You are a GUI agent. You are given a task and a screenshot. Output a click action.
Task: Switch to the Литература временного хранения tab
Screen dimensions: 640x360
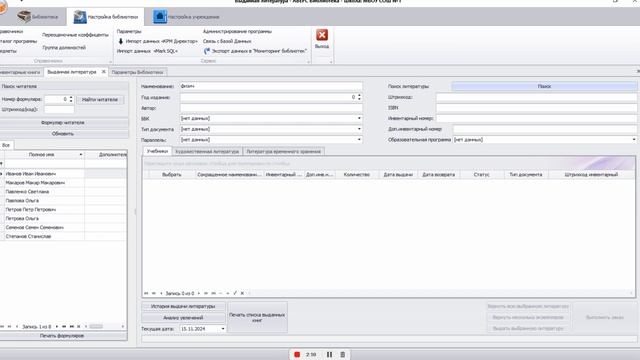pyautogui.click(x=284, y=151)
